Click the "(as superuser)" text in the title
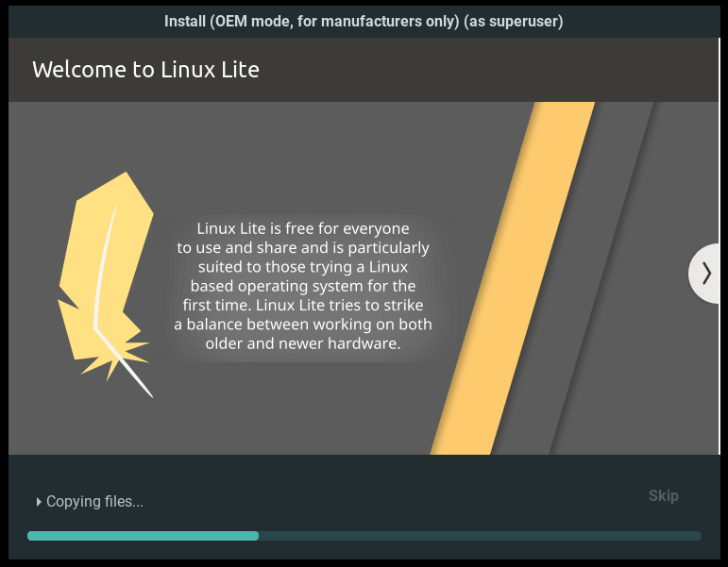This screenshot has width=728, height=567. coord(514,21)
